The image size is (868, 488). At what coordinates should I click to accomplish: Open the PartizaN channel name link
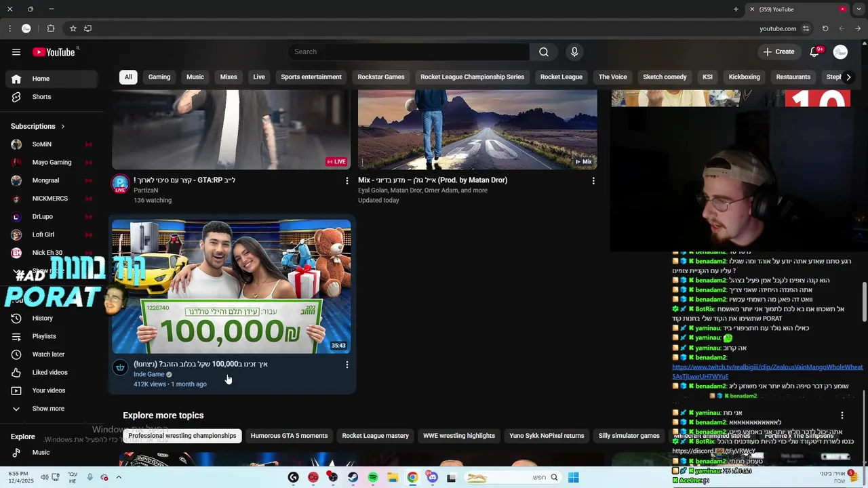(x=146, y=190)
